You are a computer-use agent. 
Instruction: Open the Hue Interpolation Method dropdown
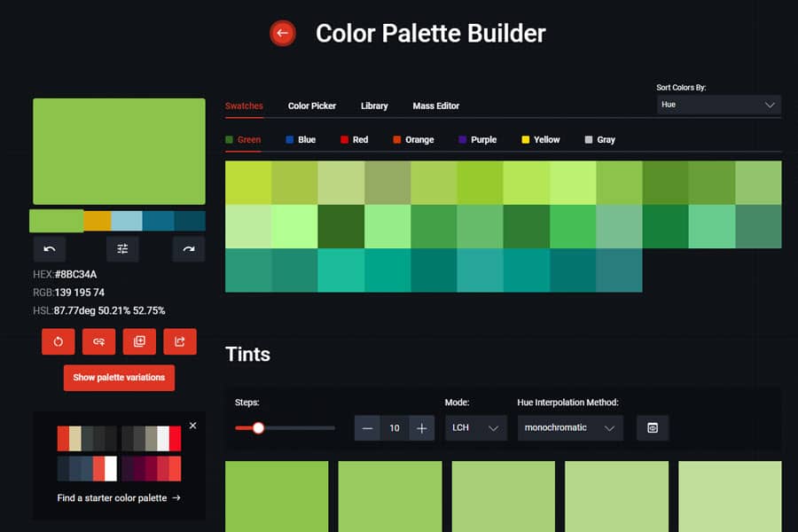(x=570, y=427)
